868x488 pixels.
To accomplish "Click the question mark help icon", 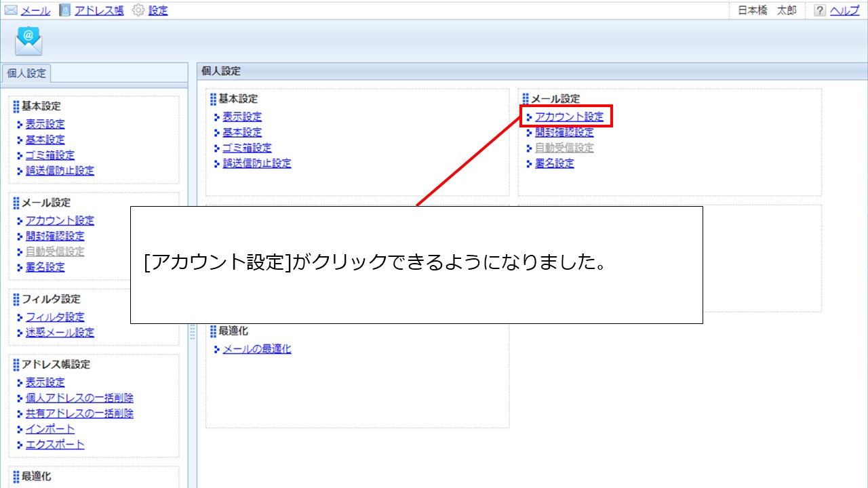I will tap(818, 10).
